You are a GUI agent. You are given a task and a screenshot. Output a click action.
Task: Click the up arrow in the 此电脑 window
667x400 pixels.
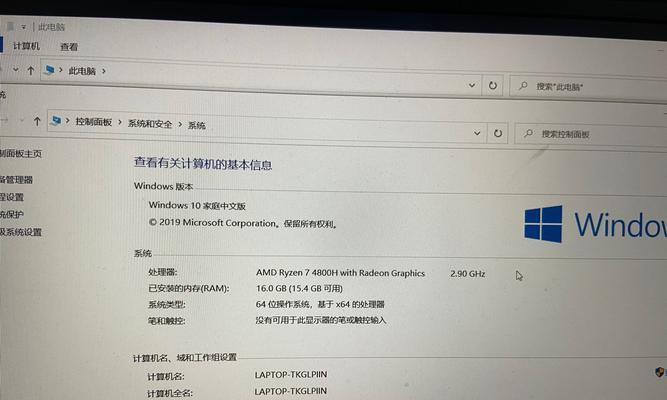click(31, 70)
